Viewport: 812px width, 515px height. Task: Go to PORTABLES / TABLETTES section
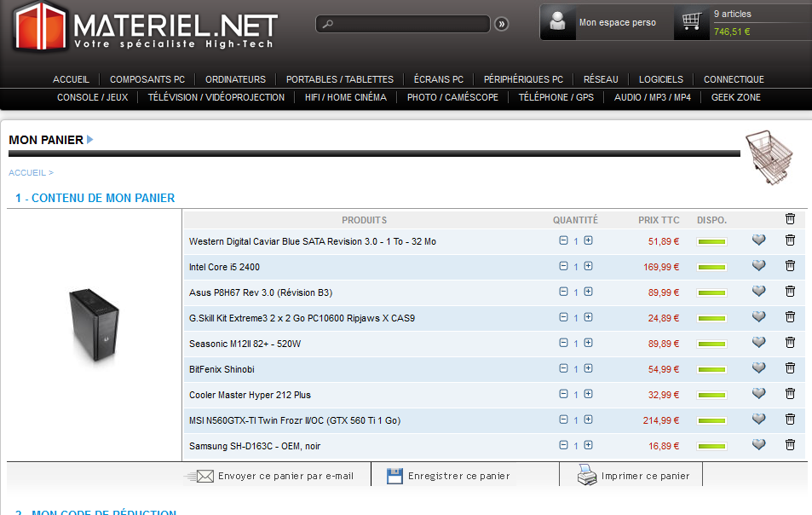pos(339,79)
